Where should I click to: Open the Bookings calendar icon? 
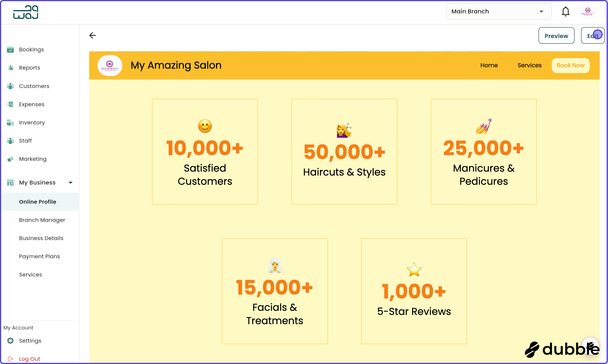(10, 50)
